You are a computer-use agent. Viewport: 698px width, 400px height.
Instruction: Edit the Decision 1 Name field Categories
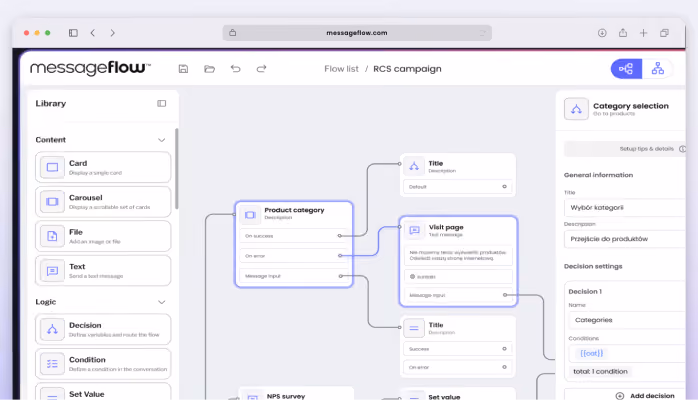[627, 320]
